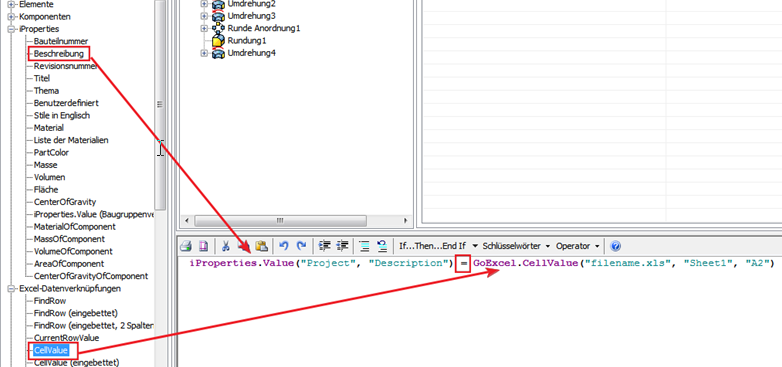
Task: Expand the Elemente tree node
Action: tap(11, 4)
